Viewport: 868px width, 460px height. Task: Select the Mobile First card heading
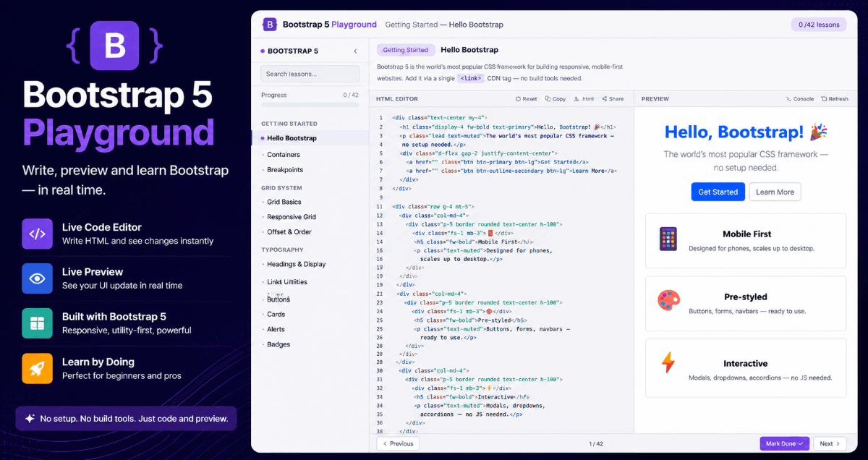[746, 234]
